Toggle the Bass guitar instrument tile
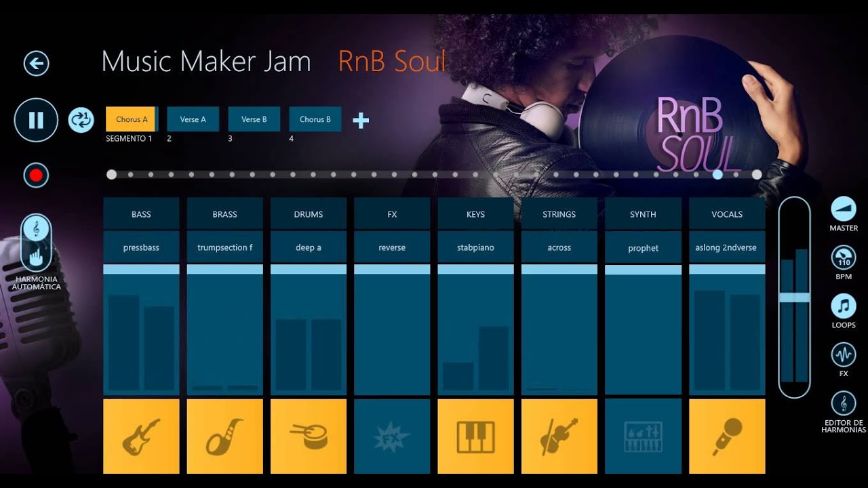The image size is (868, 488). tap(141, 436)
